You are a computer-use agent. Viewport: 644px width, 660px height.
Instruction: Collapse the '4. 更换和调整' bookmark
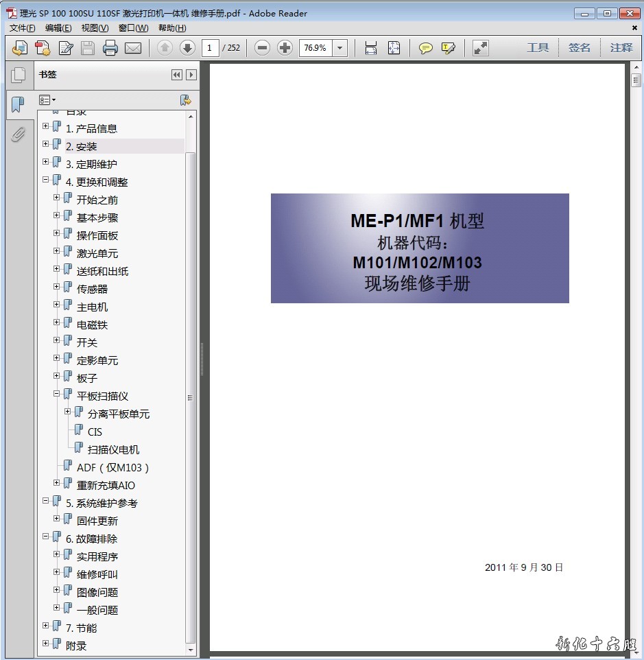coord(46,180)
